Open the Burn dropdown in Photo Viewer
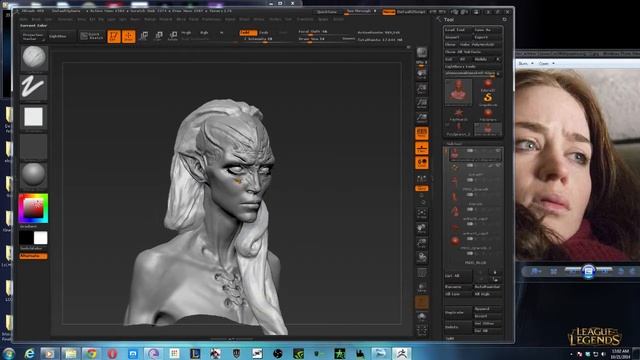Screen dimensions: 640x360 coord(525,64)
